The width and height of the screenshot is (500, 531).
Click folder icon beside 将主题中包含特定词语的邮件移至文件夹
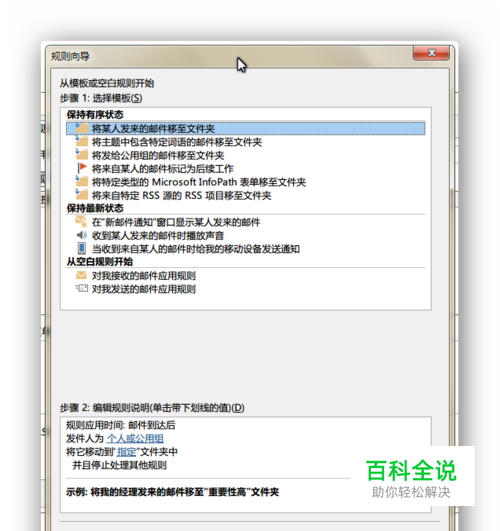[81, 142]
